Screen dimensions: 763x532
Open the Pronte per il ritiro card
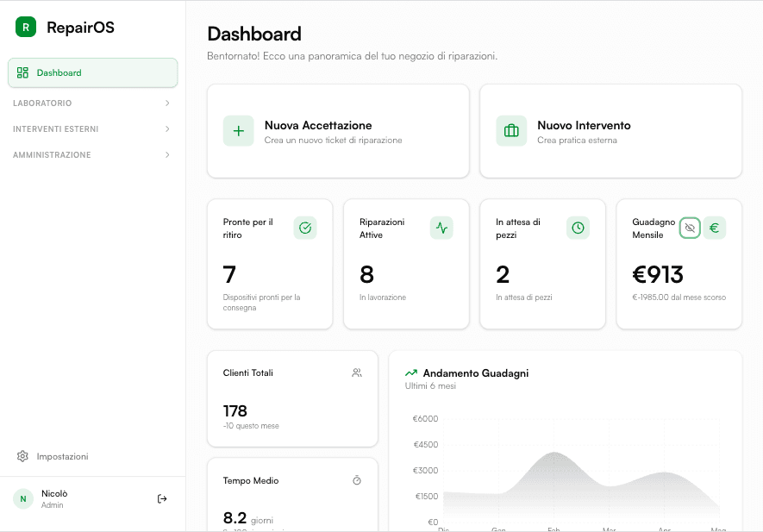pyautogui.click(x=270, y=265)
